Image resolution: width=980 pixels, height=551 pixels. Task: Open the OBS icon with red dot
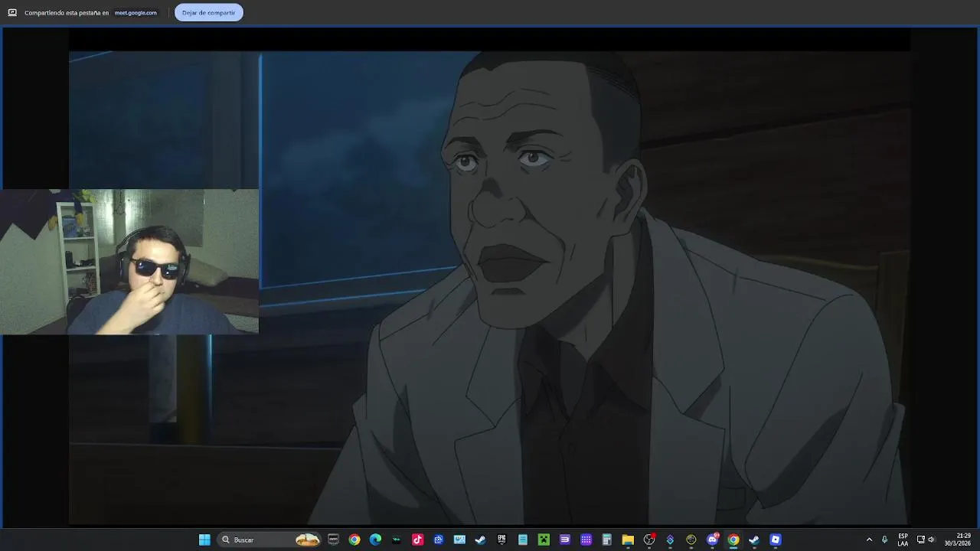pos(649,540)
